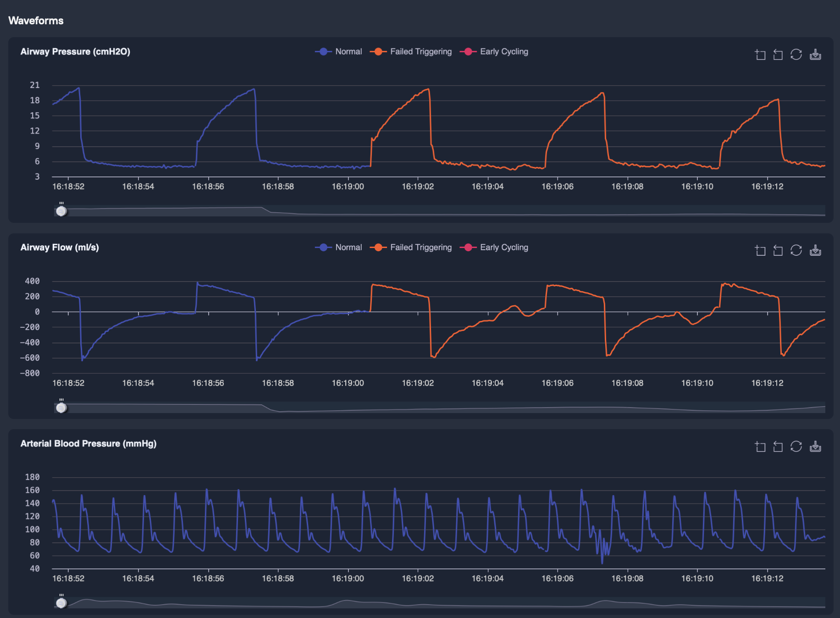This screenshot has height=618, width=840.
Task: Reset zoom on Arterial Blood Pressure chart
Action: point(778,447)
